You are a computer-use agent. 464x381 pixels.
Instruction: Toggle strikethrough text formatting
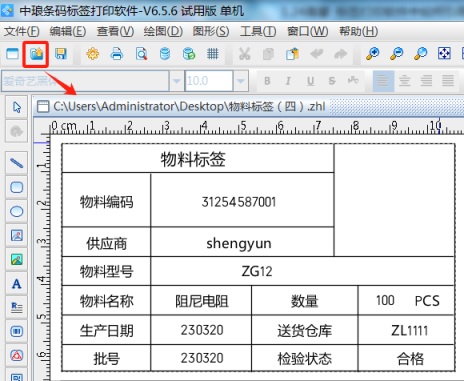click(x=332, y=81)
